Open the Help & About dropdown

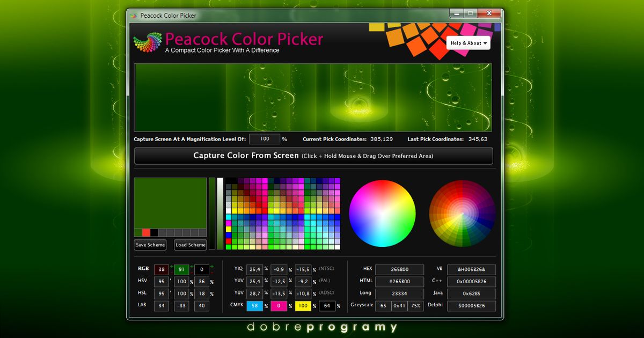click(x=469, y=43)
